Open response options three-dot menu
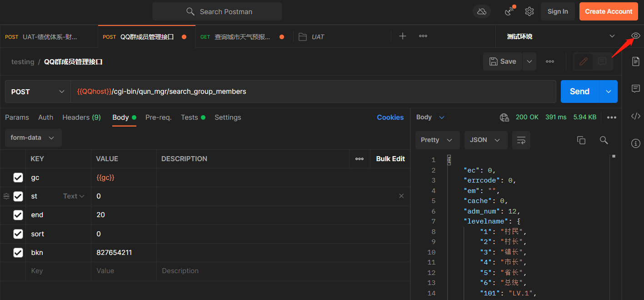The width and height of the screenshot is (644, 300). 612,117
